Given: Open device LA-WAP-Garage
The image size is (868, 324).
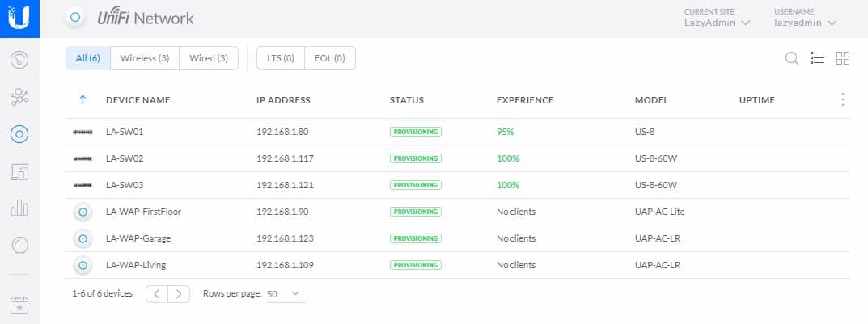Looking at the screenshot, I should (138, 238).
